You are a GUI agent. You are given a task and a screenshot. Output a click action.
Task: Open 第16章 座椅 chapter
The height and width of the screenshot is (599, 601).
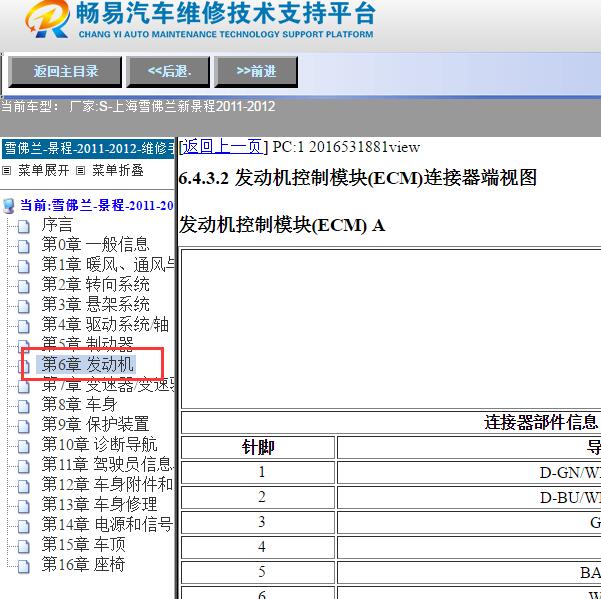click(x=83, y=564)
